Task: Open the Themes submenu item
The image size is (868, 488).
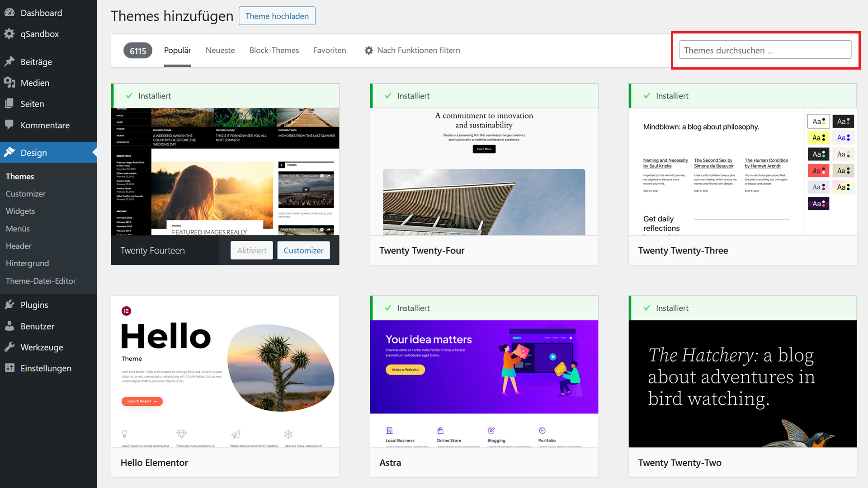Action: tap(20, 176)
